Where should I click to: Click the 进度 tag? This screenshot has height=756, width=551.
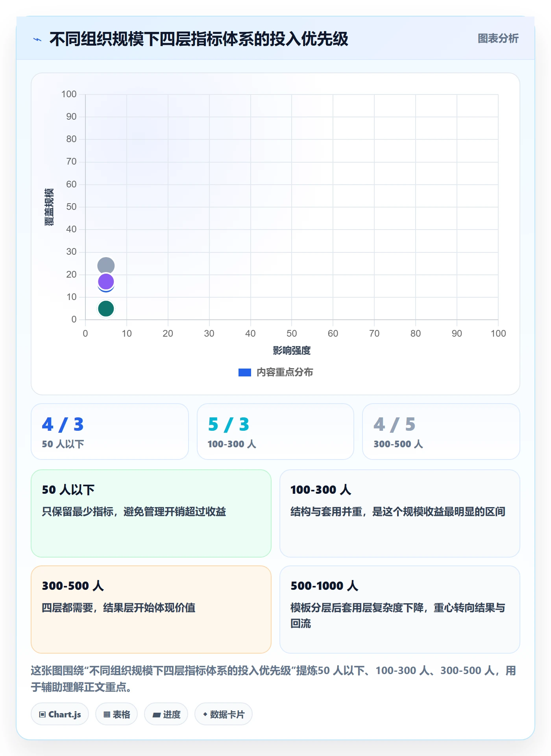point(166,714)
